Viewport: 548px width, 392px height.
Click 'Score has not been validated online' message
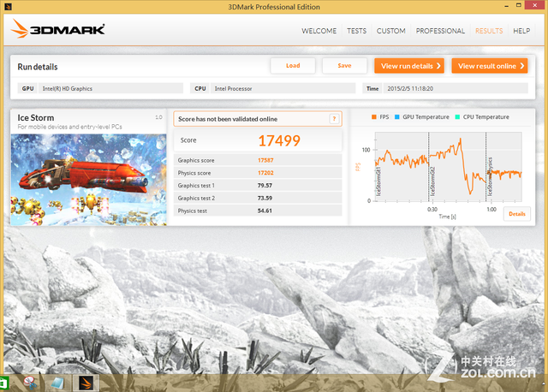[x=228, y=119]
